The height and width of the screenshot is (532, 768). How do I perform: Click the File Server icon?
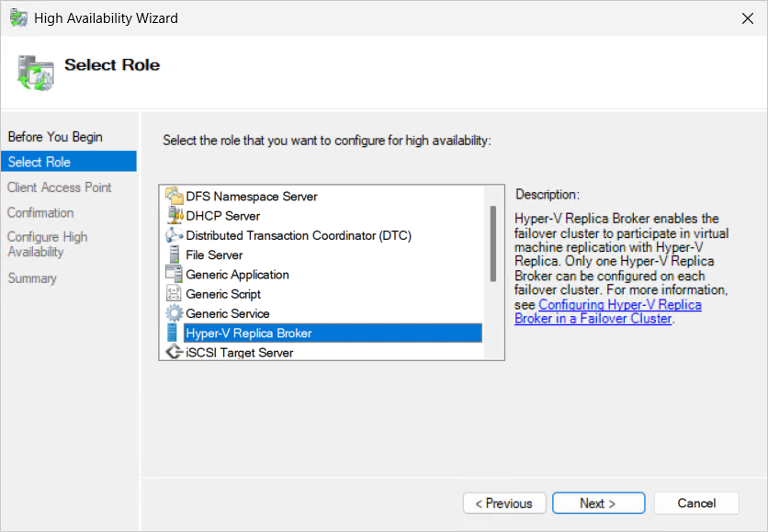coord(173,255)
